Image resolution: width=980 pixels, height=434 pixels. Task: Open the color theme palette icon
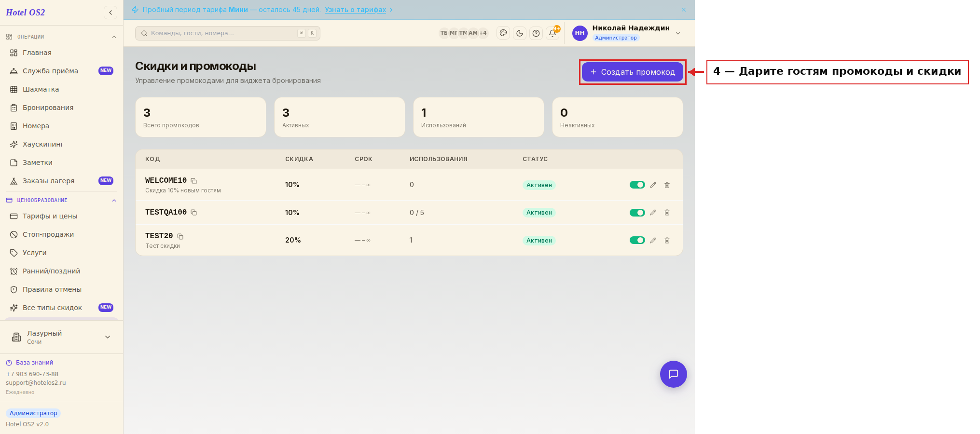(x=503, y=33)
